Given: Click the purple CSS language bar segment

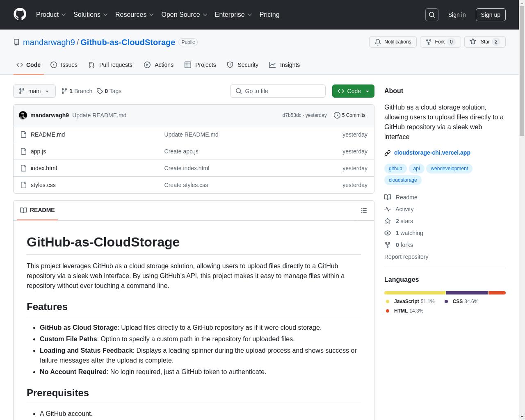Looking at the screenshot, I should [467, 293].
